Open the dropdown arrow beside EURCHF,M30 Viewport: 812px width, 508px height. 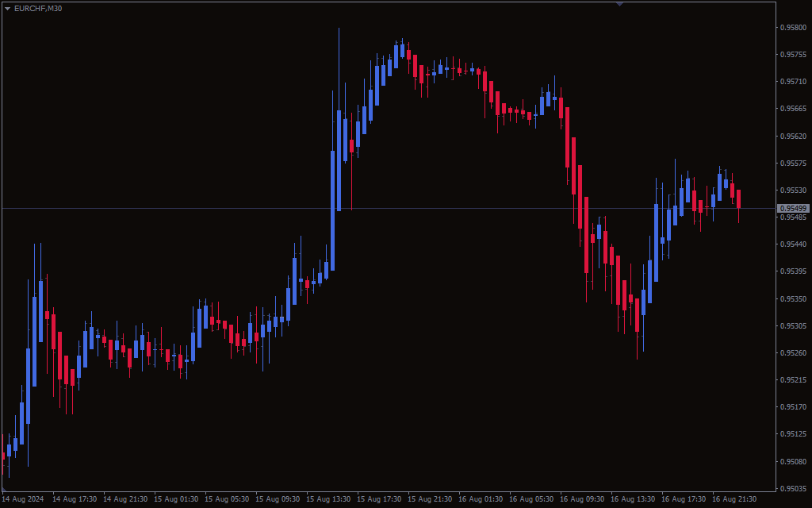(7, 8)
